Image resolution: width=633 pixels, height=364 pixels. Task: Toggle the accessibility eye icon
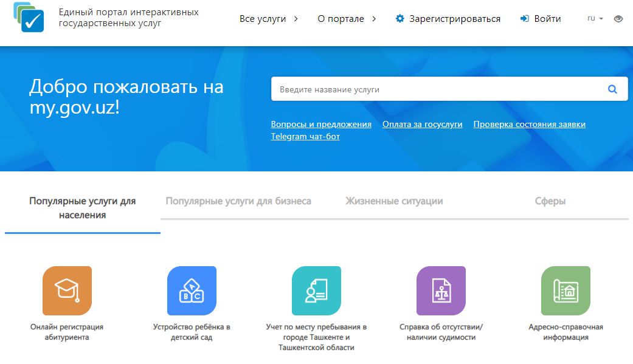[x=618, y=19]
